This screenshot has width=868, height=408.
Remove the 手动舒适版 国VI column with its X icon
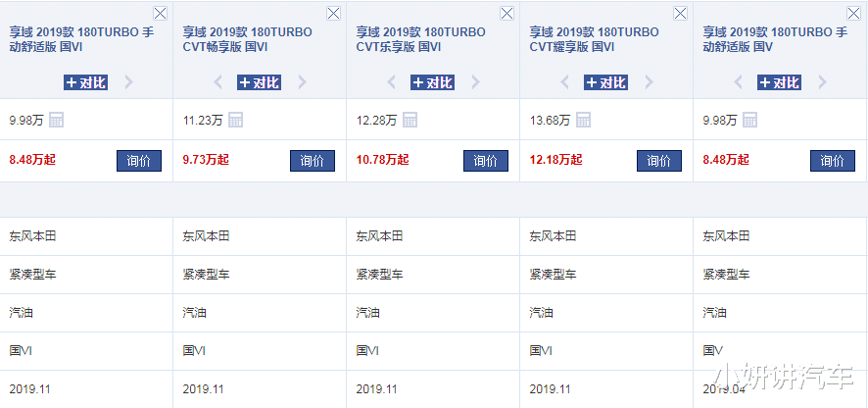click(161, 14)
